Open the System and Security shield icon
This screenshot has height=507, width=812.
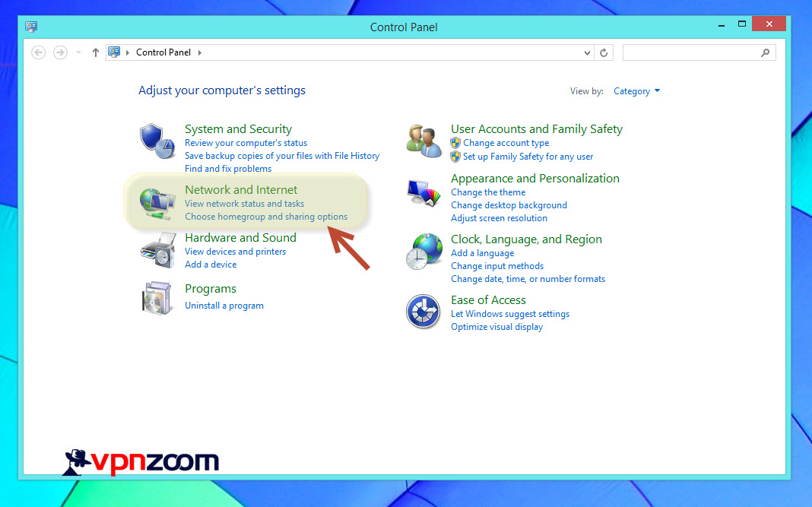click(x=157, y=141)
